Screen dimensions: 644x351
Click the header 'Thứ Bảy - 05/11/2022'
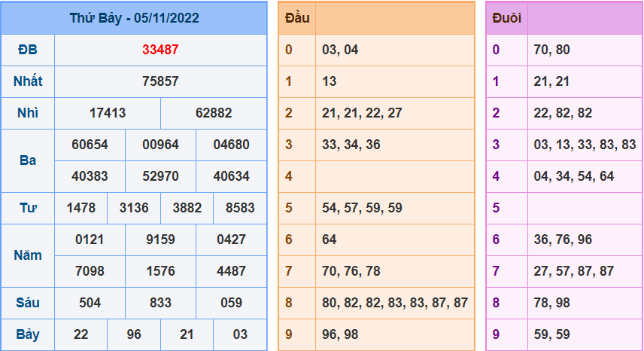click(135, 18)
